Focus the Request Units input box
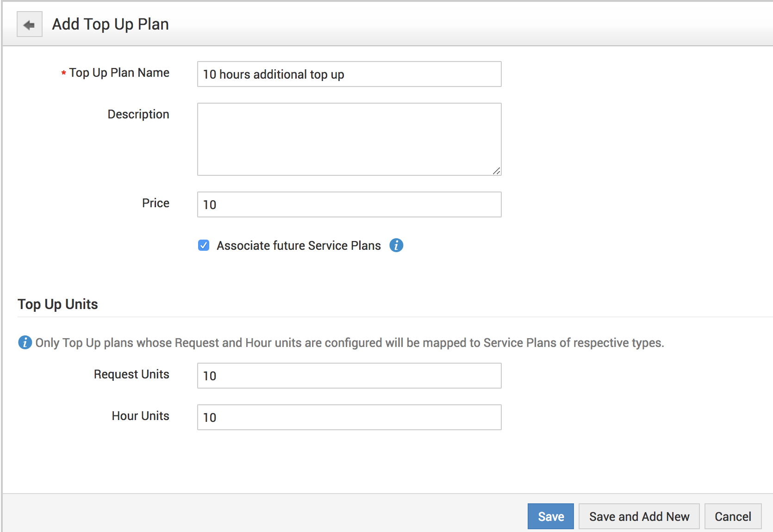This screenshot has width=773, height=532. (x=349, y=376)
